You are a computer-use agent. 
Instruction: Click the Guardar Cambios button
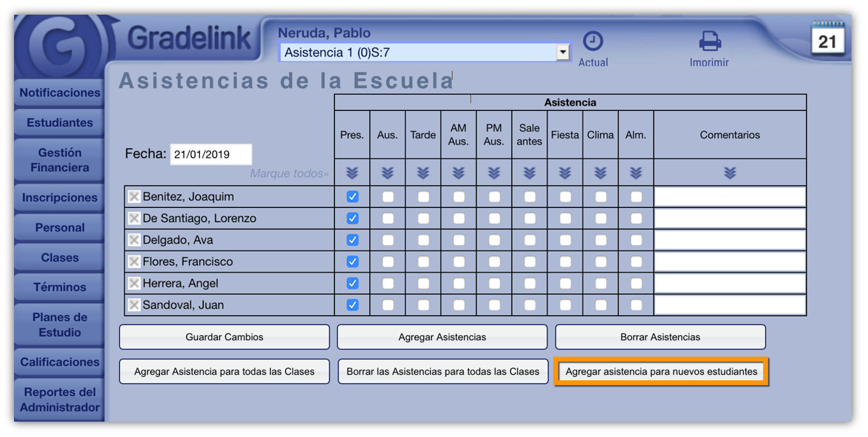tap(224, 337)
